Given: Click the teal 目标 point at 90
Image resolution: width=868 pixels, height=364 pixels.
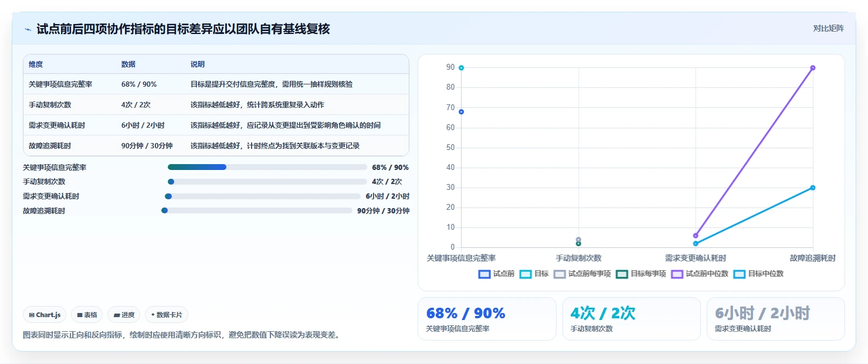Looking at the screenshot, I should (x=461, y=68).
